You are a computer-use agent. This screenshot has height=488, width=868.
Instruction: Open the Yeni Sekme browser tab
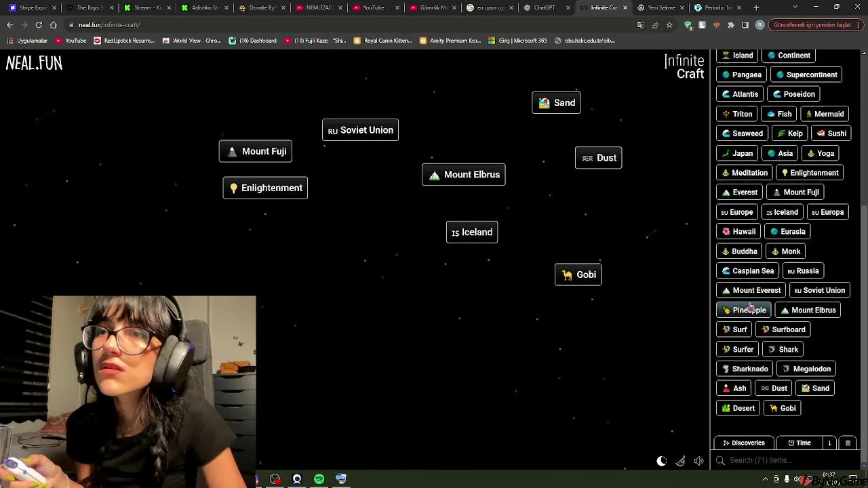[x=660, y=7]
